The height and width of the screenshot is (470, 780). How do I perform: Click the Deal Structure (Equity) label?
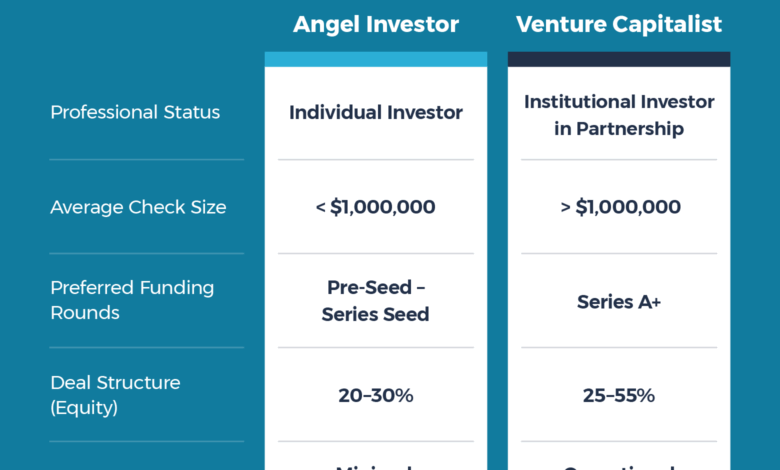(x=115, y=395)
